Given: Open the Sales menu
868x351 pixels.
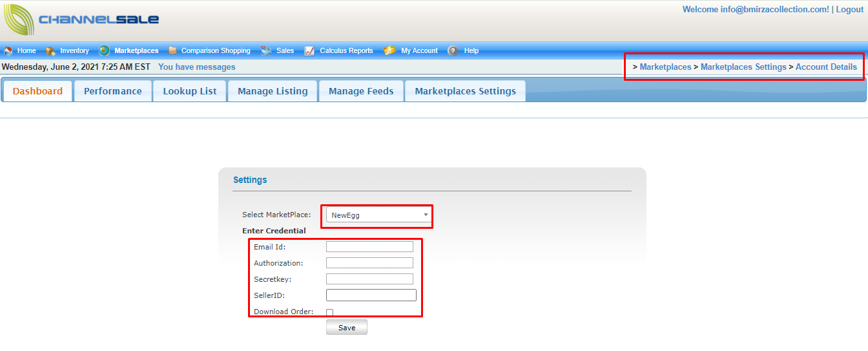Looking at the screenshot, I should [x=285, y=50].
